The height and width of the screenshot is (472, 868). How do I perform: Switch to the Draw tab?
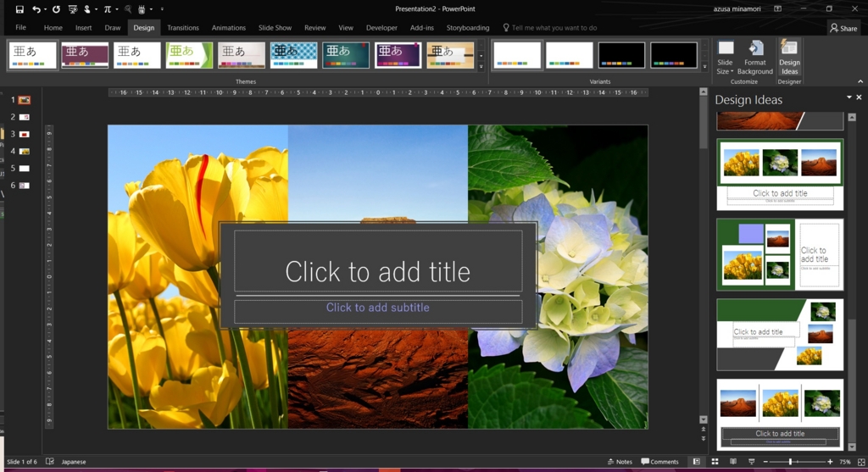113,28
